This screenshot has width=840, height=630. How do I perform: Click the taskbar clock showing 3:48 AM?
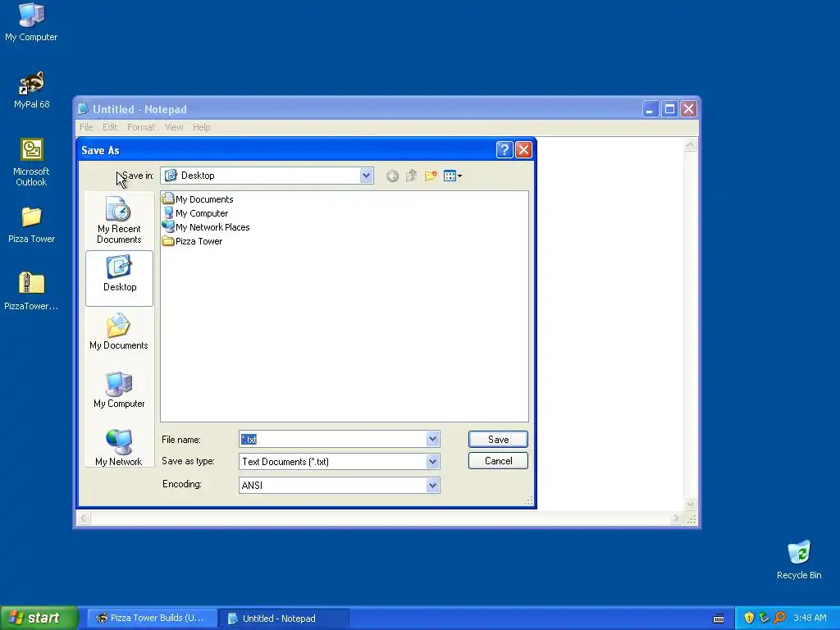[x=810, y=619]
